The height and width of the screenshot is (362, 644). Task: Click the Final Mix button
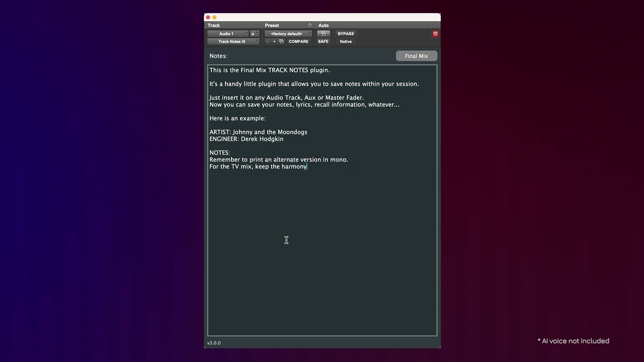417,56
